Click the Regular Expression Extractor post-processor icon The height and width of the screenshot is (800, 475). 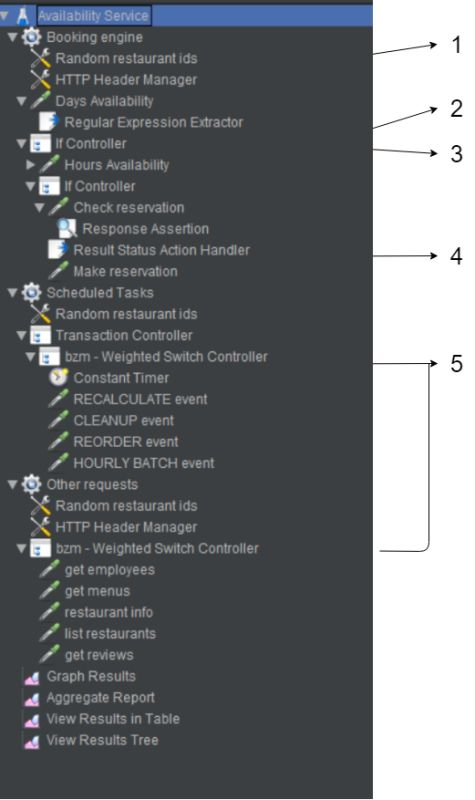point(49,122)
